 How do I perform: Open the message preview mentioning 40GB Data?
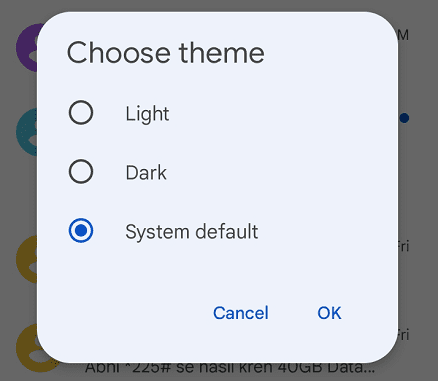point(230,368)
